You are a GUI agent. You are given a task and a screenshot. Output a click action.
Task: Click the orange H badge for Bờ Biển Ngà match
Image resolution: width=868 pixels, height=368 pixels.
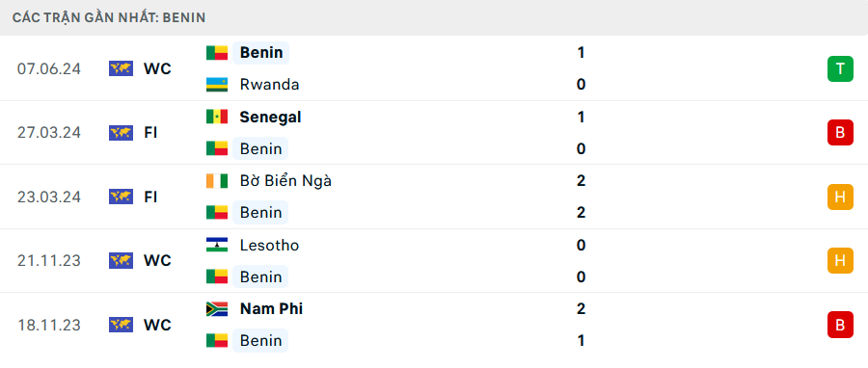(x=840, y=197)
